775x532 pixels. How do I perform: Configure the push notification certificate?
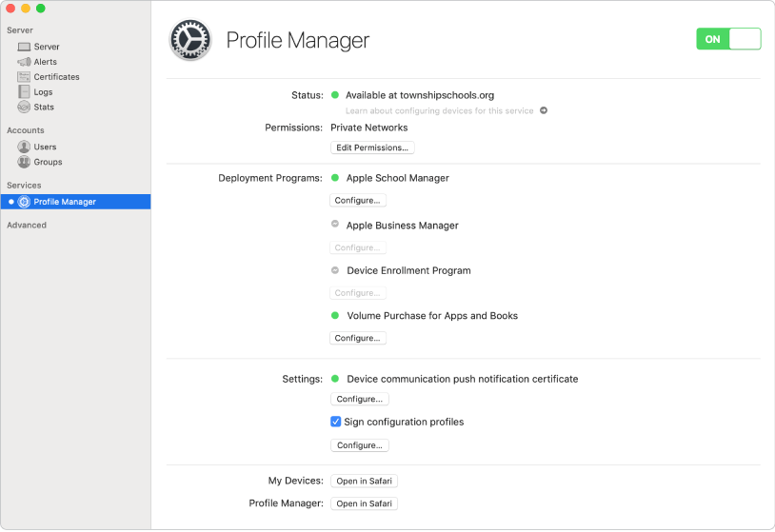coord(359,399)
